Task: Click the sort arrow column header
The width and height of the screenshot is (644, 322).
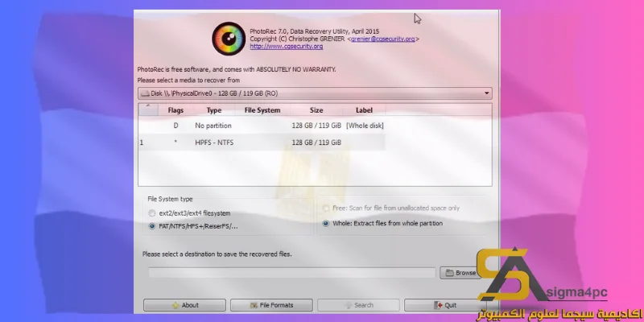Action: [x=148, y=109]
